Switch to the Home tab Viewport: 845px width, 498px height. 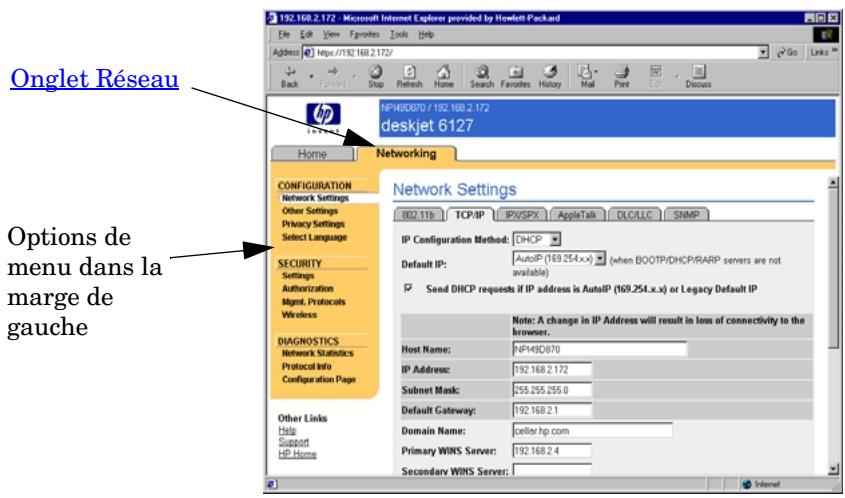(312, 154)
